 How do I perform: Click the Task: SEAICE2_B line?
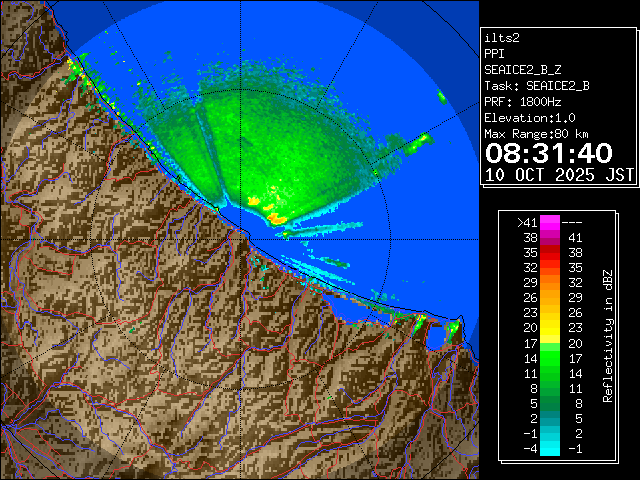tap(536, 86)
